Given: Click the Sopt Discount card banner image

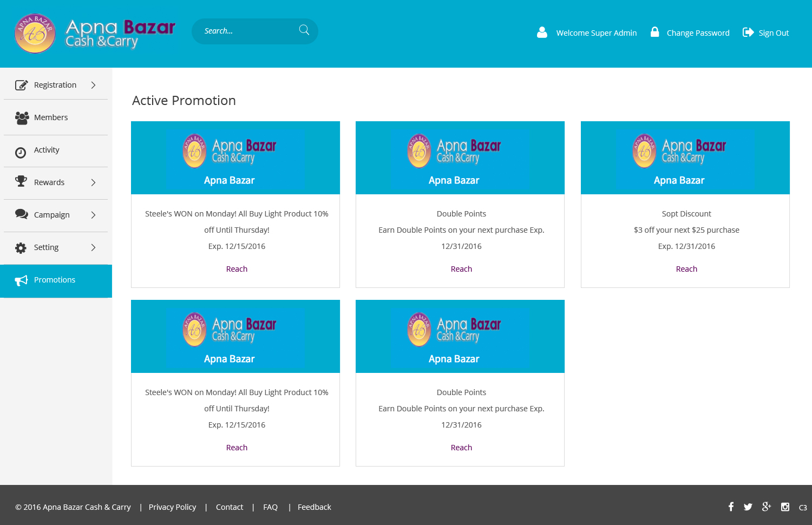Looking at the screenshot, I should point(685,157).
